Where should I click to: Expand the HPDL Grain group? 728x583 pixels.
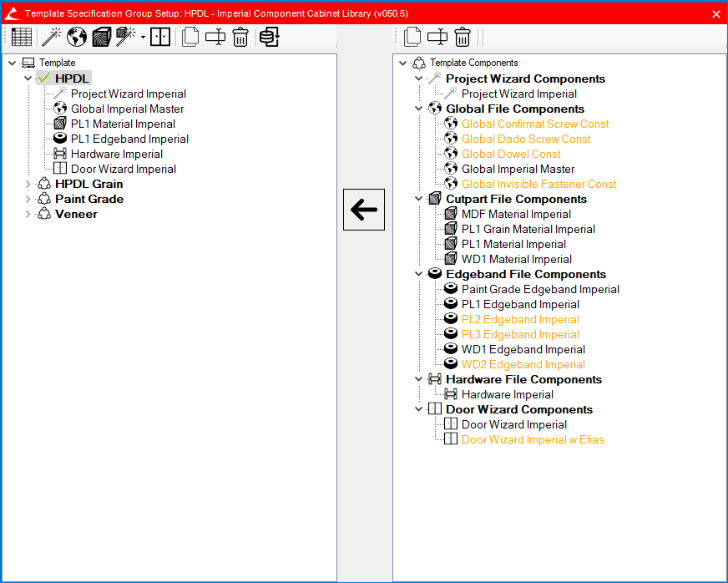tap(28, 185)
